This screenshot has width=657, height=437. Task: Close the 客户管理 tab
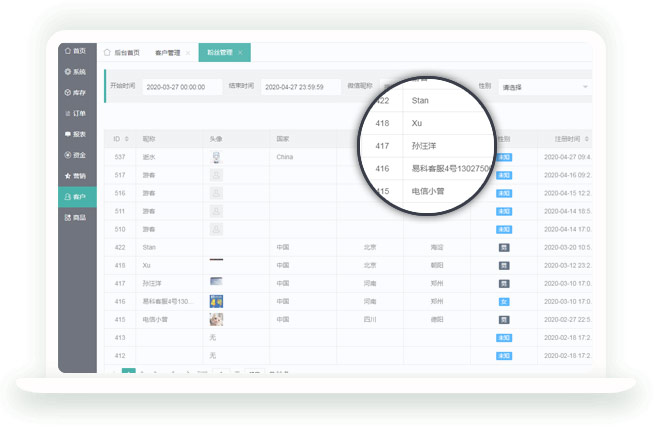tap(188, 52)
